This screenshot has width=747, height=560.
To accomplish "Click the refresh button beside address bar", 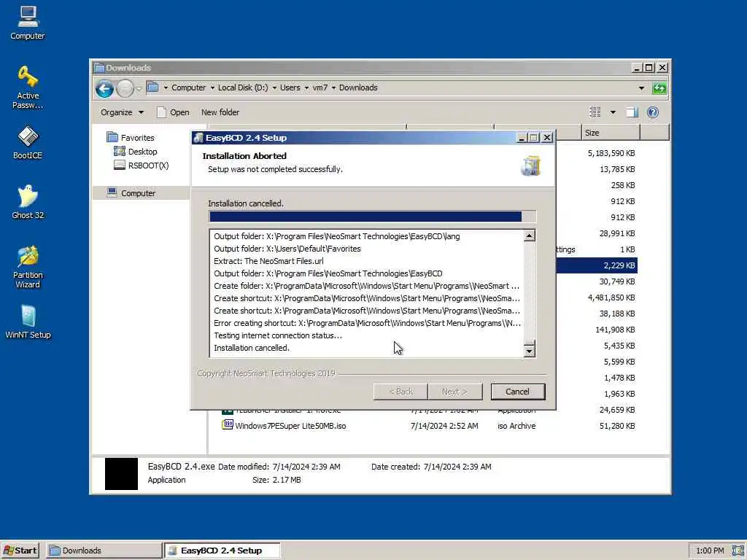I will click(x=659, y=88).
